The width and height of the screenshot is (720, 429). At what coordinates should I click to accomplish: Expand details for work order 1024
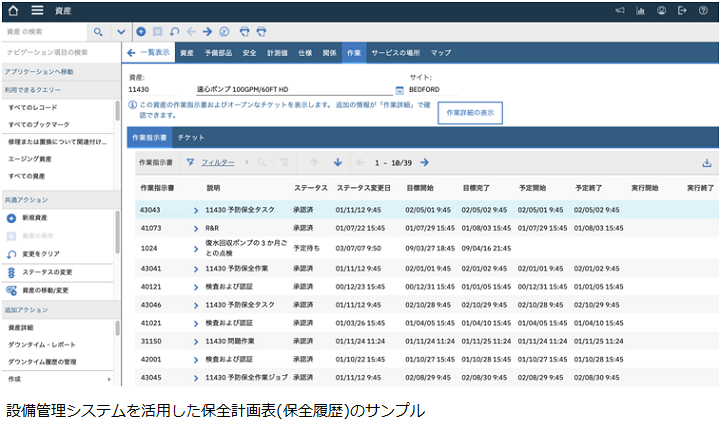(x=196, y=248)
